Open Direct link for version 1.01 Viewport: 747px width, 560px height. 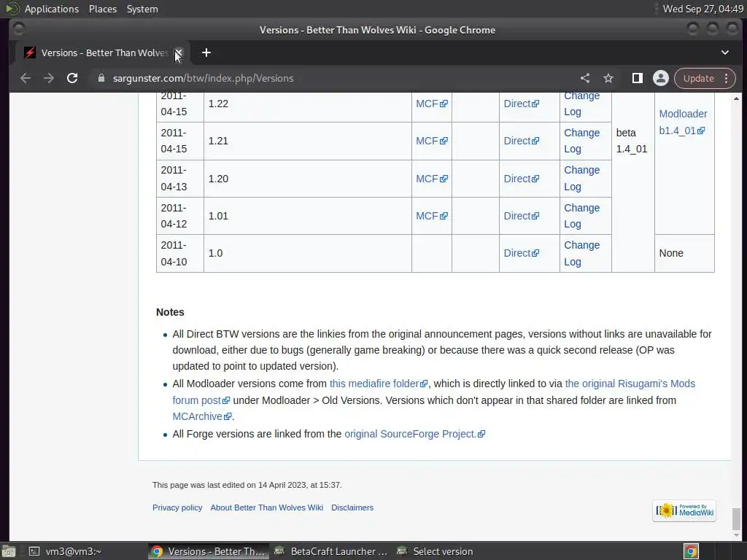[x=522, y=216]
